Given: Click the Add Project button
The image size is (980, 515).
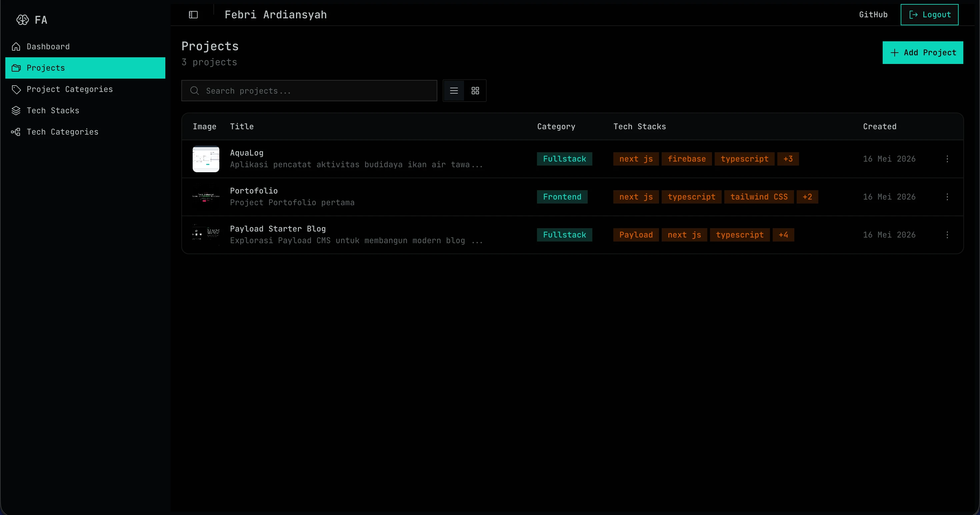Looking at the screenshot, I should pyautogui.click(x=923, y=52).
